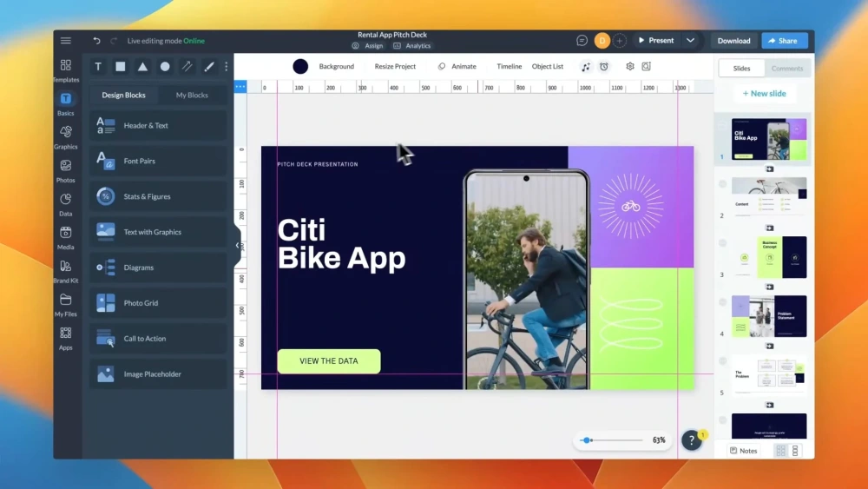Open the Data sidebar panel
The image size is (868, 489).
click(x=66, y=204)
